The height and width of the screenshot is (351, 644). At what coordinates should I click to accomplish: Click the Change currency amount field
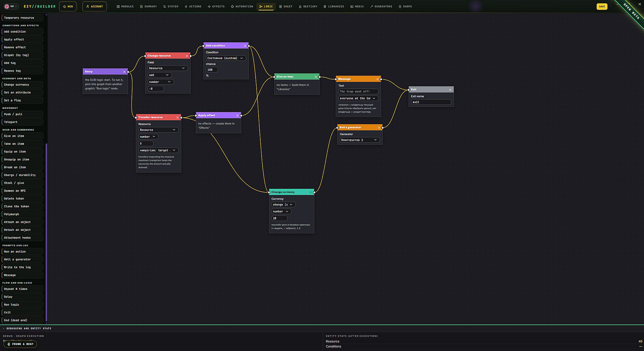click(279, 218)
